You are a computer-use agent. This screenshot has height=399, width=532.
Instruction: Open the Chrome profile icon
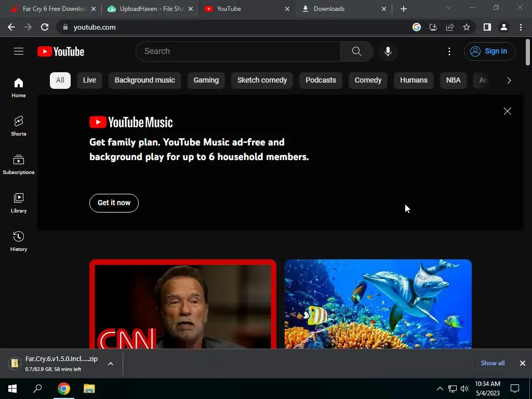tap(504, 27)
